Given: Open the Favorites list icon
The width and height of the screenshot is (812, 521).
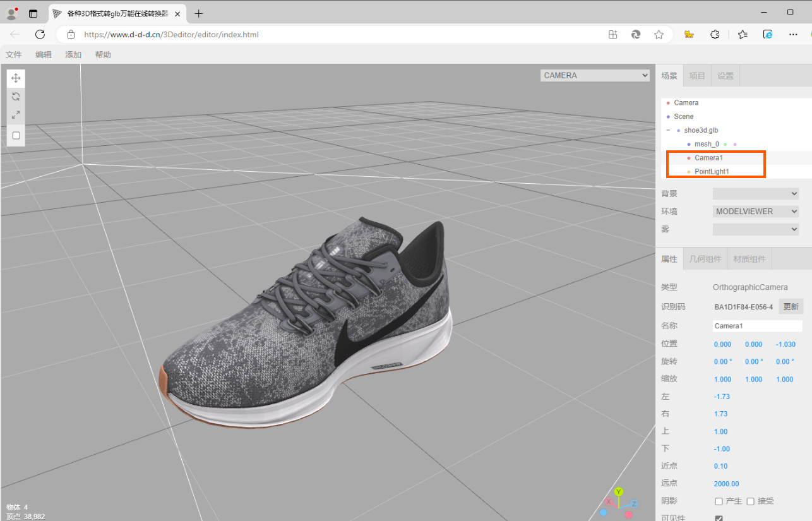Looking at the screenshot, I should pos(742,35).
